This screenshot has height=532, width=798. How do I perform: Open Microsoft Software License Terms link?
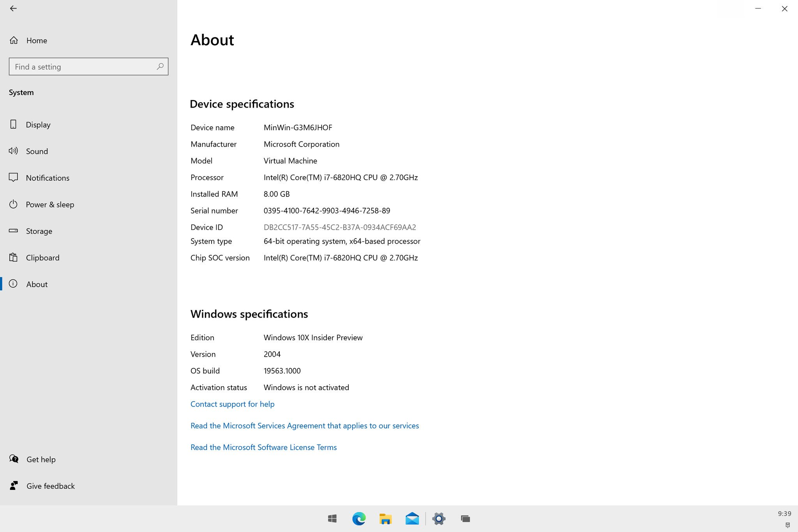coord(263,447)
